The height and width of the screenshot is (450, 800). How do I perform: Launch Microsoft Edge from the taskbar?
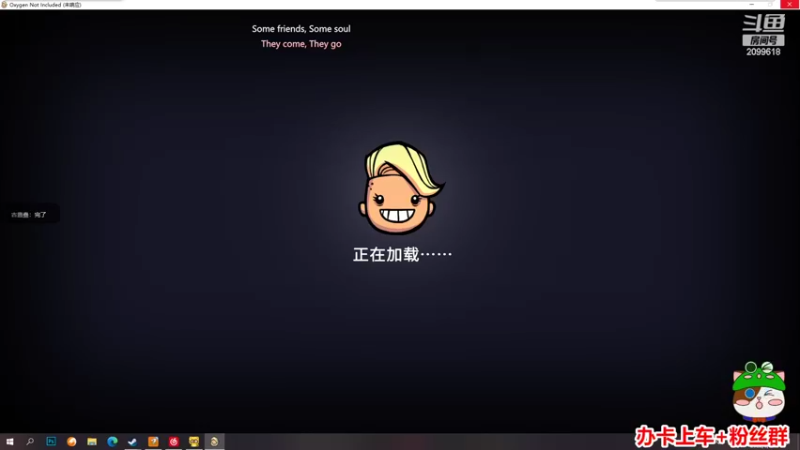coord(112,441)
